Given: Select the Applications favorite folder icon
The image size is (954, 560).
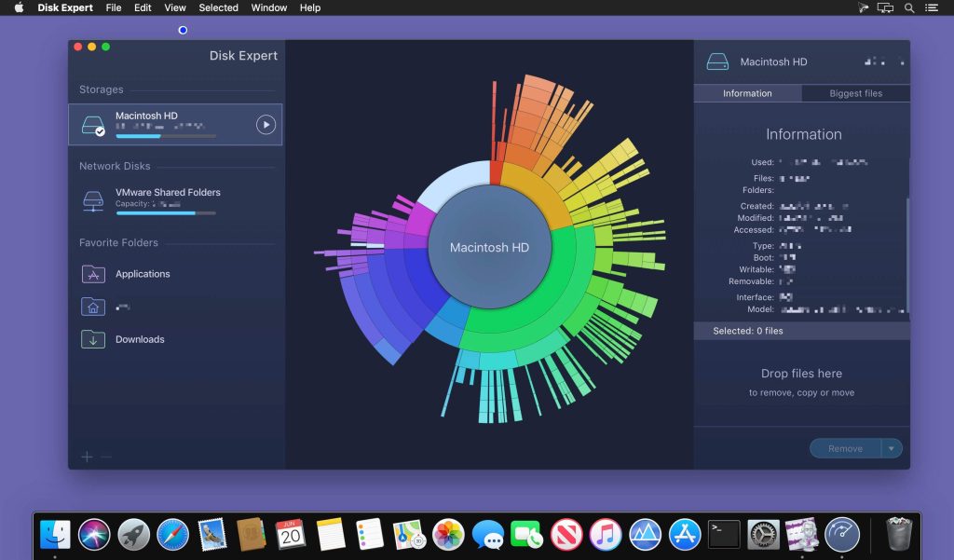Looking at the screenshot, I should [x=93, y=274].
